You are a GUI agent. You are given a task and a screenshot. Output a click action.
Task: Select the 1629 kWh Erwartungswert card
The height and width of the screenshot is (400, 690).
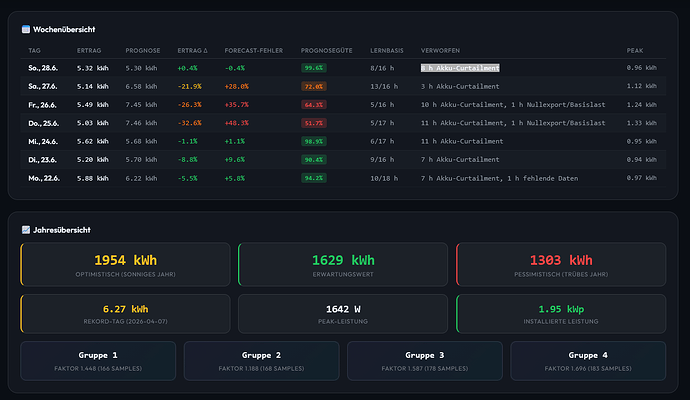tap(343, 264)
